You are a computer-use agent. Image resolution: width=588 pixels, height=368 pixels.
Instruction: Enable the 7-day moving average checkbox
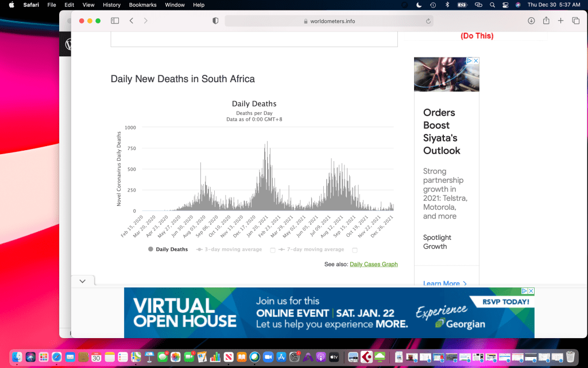[x=355, y=250]
